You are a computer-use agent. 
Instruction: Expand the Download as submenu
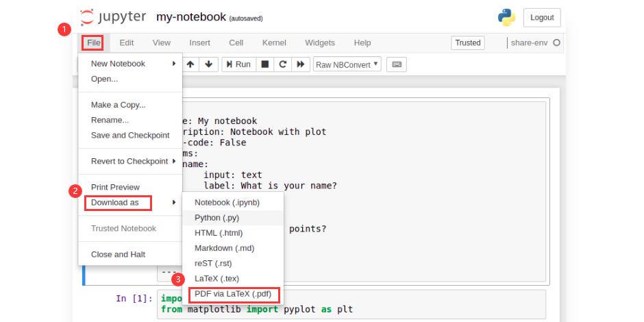pos(130,203)
